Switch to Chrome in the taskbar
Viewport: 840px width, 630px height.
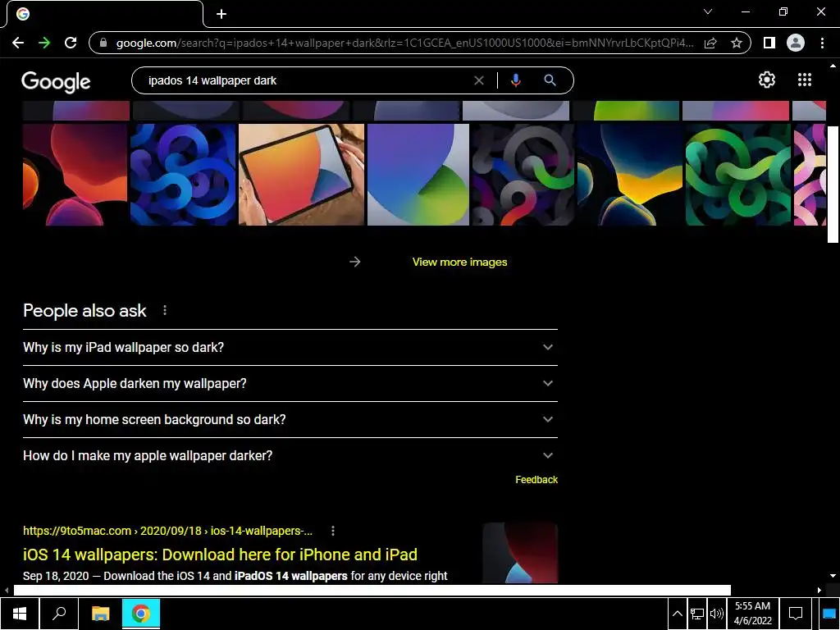(141, 614)
